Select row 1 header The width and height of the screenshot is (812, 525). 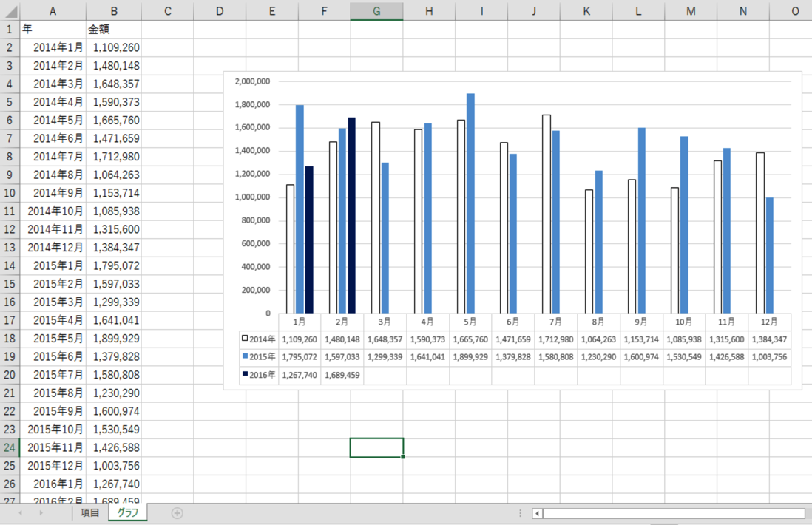coord(10,30)
